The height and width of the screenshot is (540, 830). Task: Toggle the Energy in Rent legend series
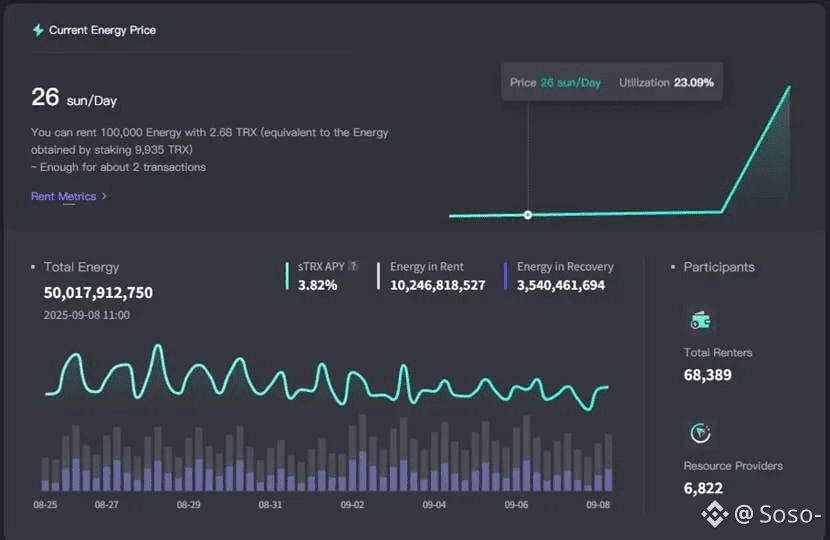[426, 267]
